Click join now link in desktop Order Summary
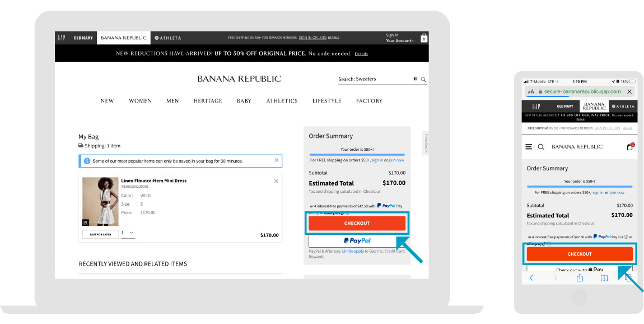The height and width of the screenshot is (324, 644). [396, 160]
